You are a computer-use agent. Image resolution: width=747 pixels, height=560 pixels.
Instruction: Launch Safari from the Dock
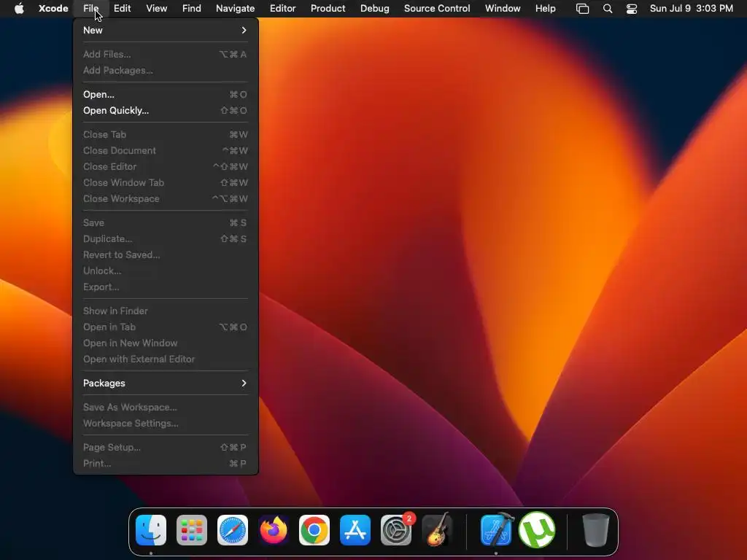(x=233, y=530)
